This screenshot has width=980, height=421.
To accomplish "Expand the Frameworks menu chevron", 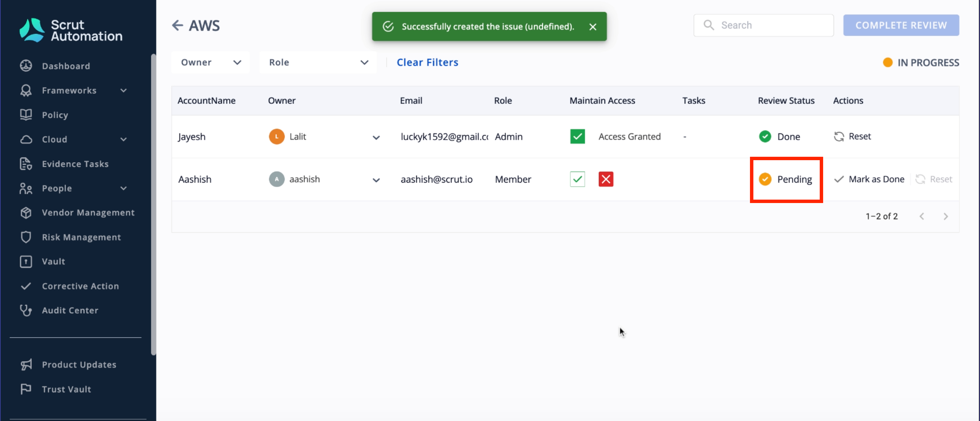I will click(x=123, y=90).
